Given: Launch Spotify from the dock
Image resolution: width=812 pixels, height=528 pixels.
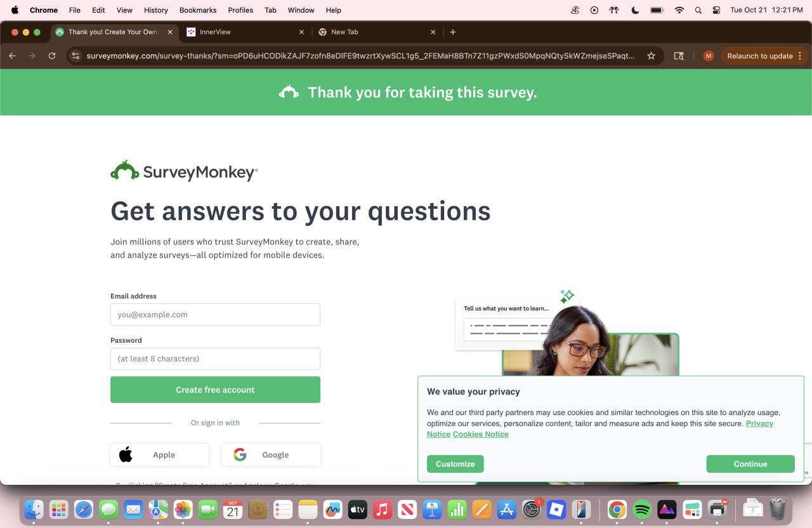Looking at the screenshot, I should [642, 509].
